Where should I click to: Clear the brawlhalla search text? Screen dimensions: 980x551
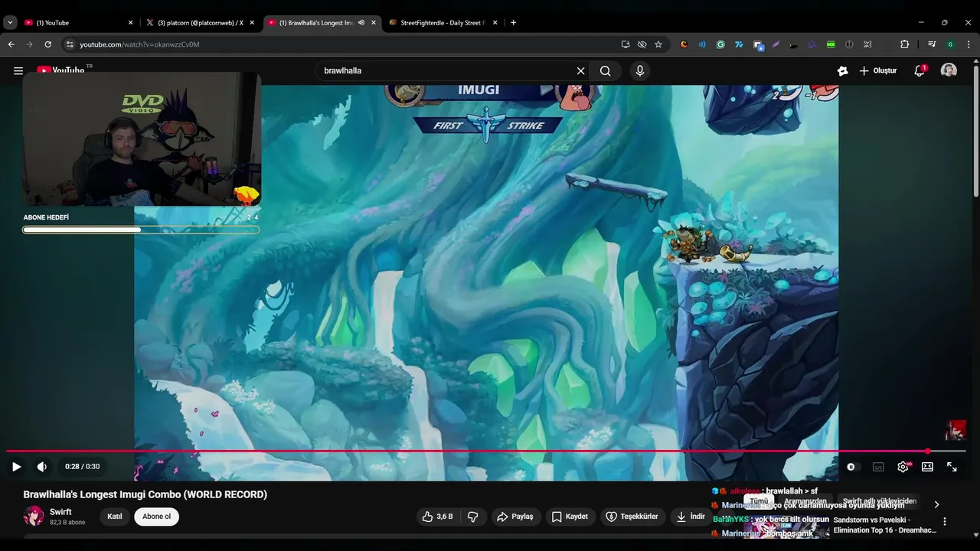[x=580, y=71]
